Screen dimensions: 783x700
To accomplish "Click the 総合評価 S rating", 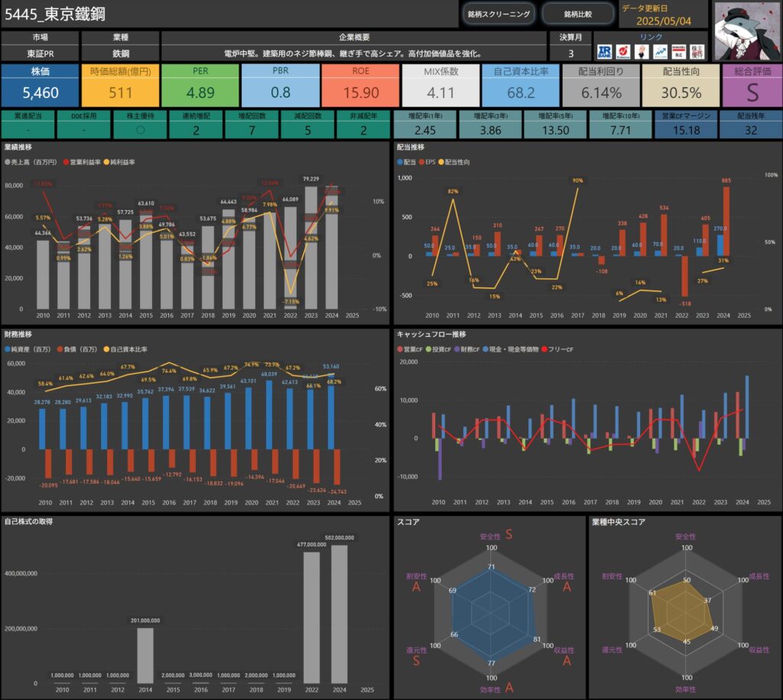I will 752,92.
